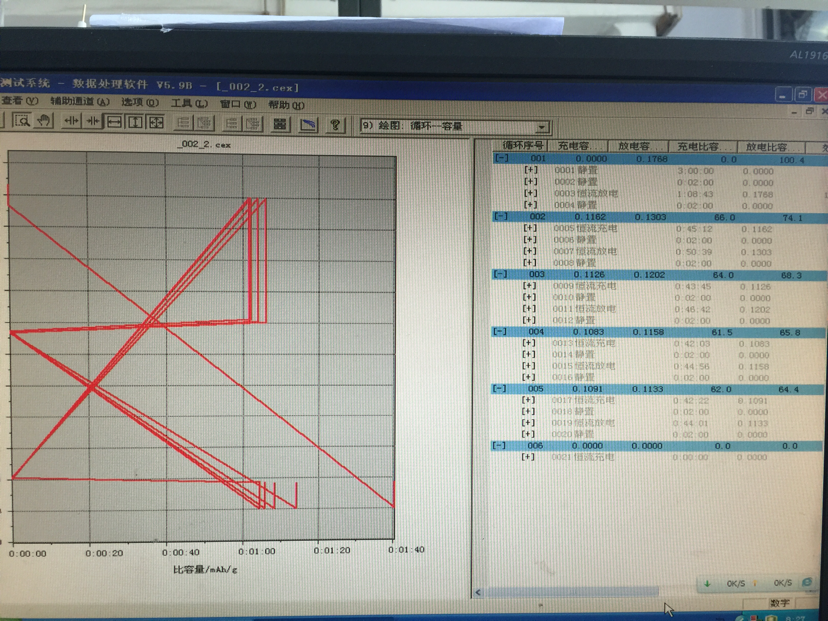828x621 pixels.
Task: Expand step 0003 恒流放电
Action: point(531,193)
